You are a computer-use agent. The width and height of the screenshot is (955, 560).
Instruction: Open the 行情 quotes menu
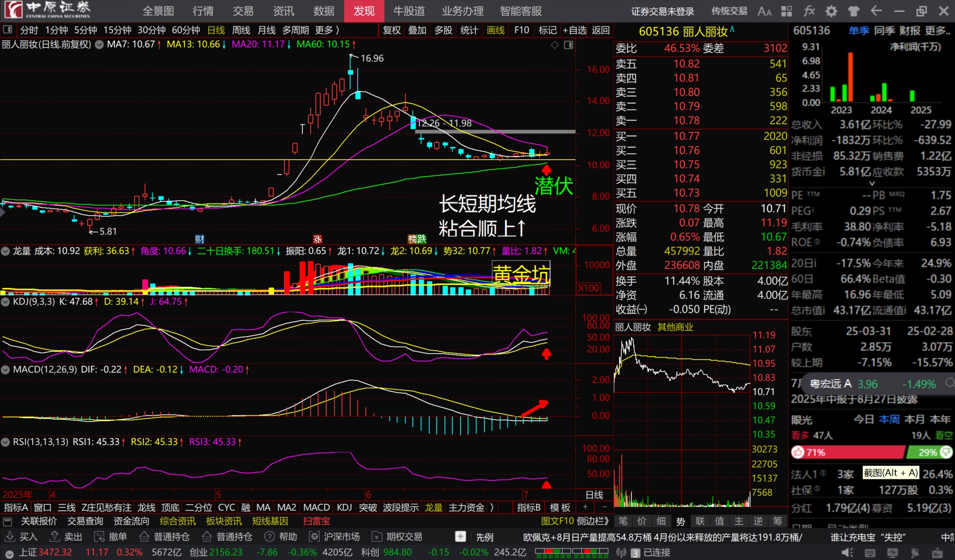tap(203, 11)
